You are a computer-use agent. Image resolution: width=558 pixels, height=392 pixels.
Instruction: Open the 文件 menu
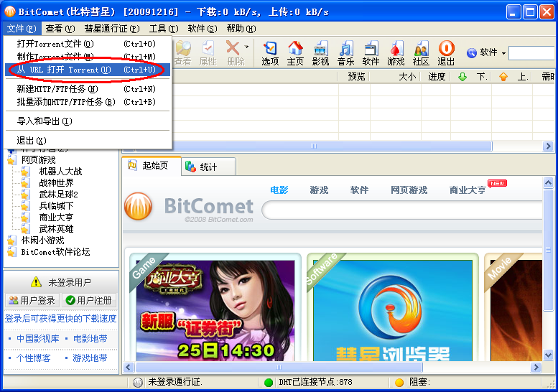[x=22, y=29]
